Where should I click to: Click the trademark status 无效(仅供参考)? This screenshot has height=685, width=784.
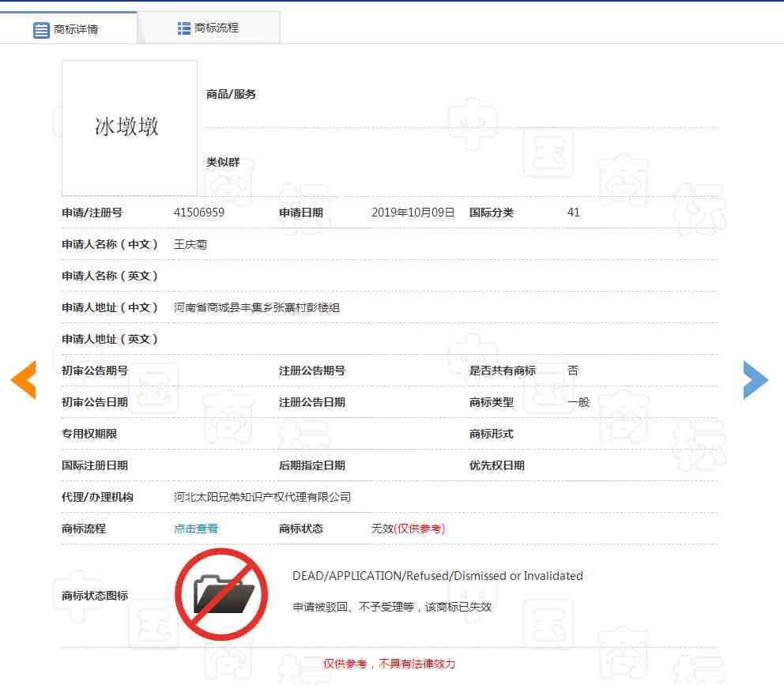pos(409,529)
